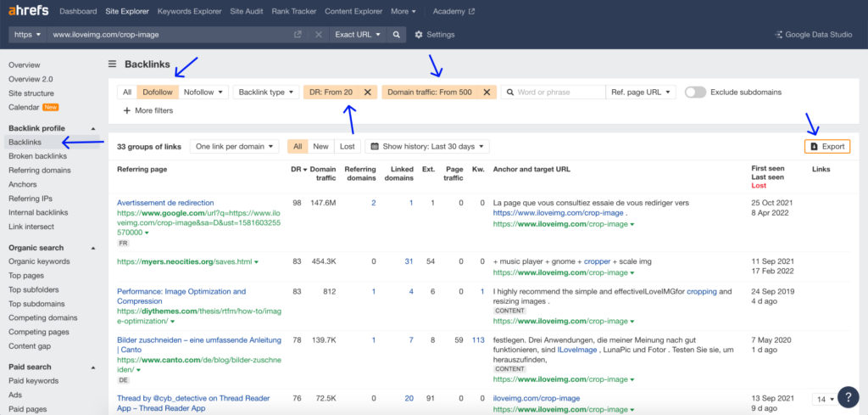Image resolution: width=868 pixels, height=415 pixels.
Task: Show Lost backlinks only
Action: 347,146
